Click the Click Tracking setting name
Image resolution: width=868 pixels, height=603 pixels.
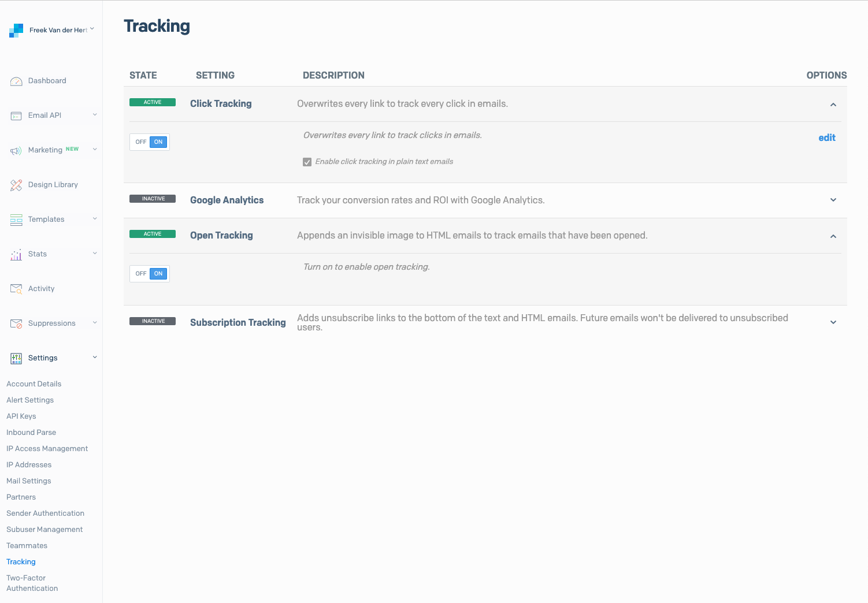(x=221, y=104)
